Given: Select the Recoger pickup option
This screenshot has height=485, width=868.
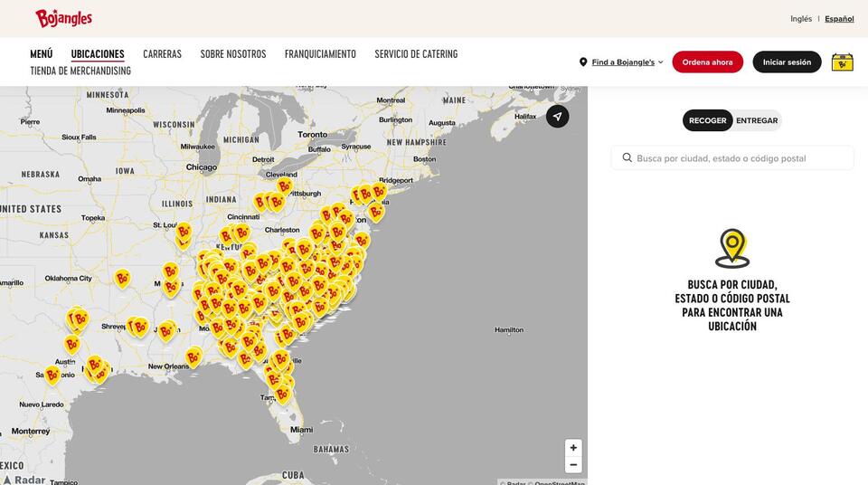Looking at the screenshot, I should [707, 120].
